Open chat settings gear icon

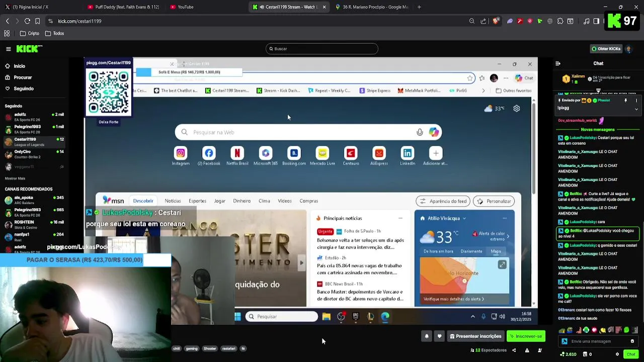(617, 354)
